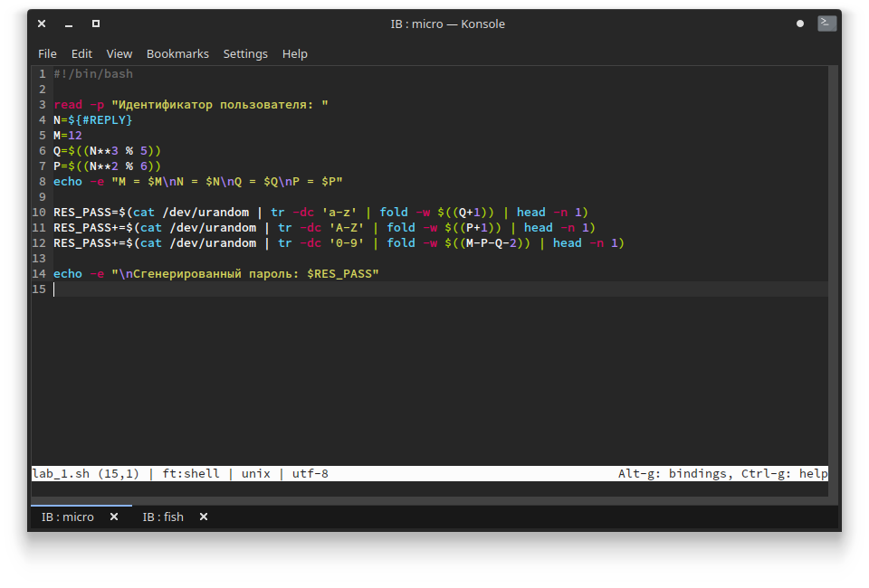Click the lab_1.sh filename in the status bar

[x=61, y=473]
